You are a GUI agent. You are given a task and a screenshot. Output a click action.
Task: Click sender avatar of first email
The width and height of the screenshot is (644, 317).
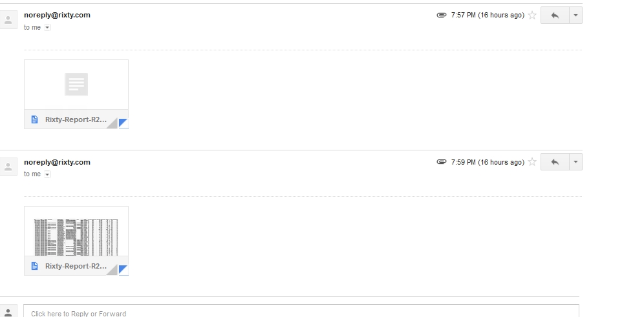click(8, 21)
